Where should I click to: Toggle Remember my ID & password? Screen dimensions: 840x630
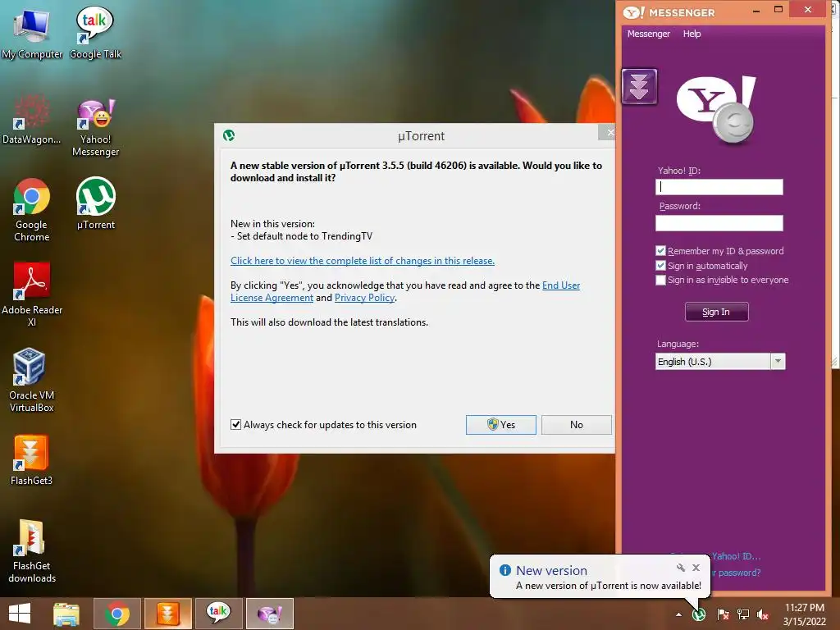tap(660, 251)
